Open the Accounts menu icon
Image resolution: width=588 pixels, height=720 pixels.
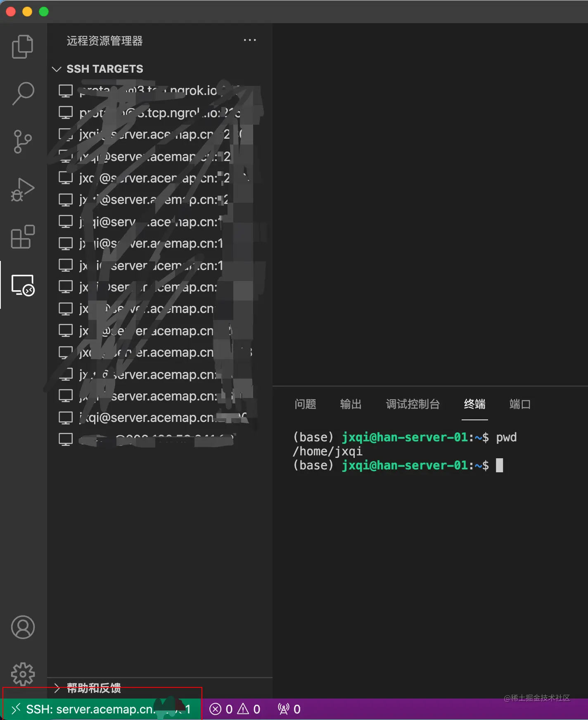(23, 627)
